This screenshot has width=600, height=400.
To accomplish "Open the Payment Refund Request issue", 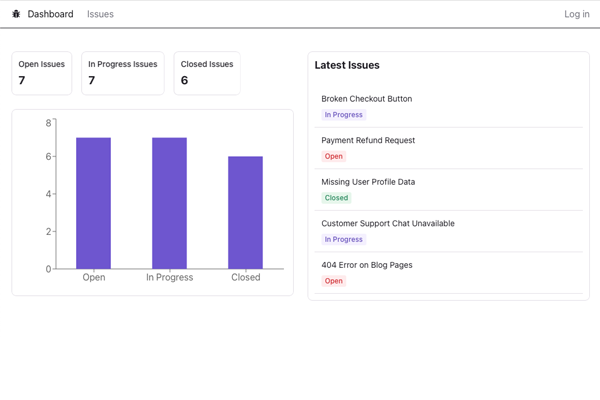I will [368, 140].
